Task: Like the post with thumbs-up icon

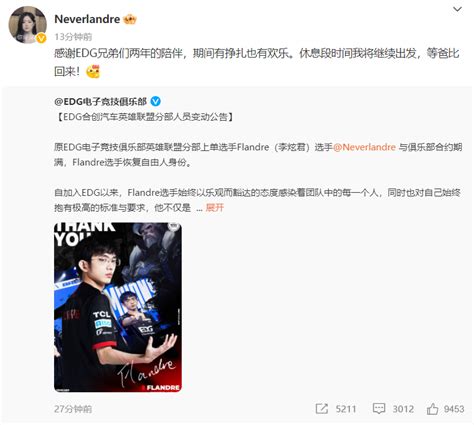Action: [432, 409]
